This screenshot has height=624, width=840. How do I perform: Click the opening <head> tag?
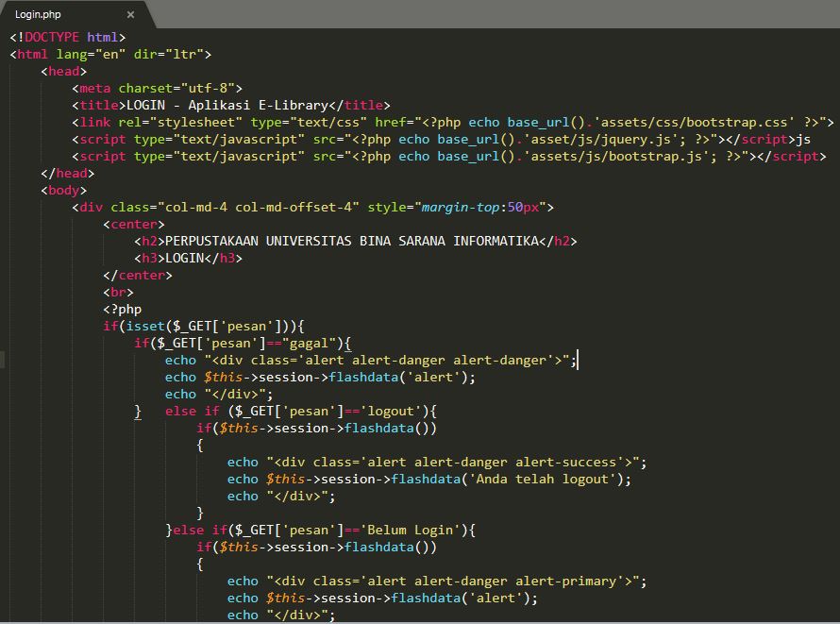coord(64,71)
